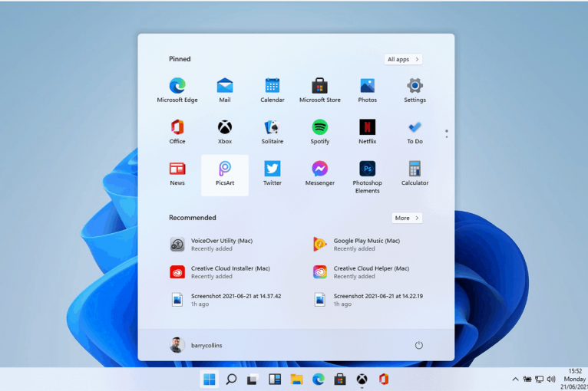
Task: Launch Netflix from pinned apps
Action: (x=367, y=132)
